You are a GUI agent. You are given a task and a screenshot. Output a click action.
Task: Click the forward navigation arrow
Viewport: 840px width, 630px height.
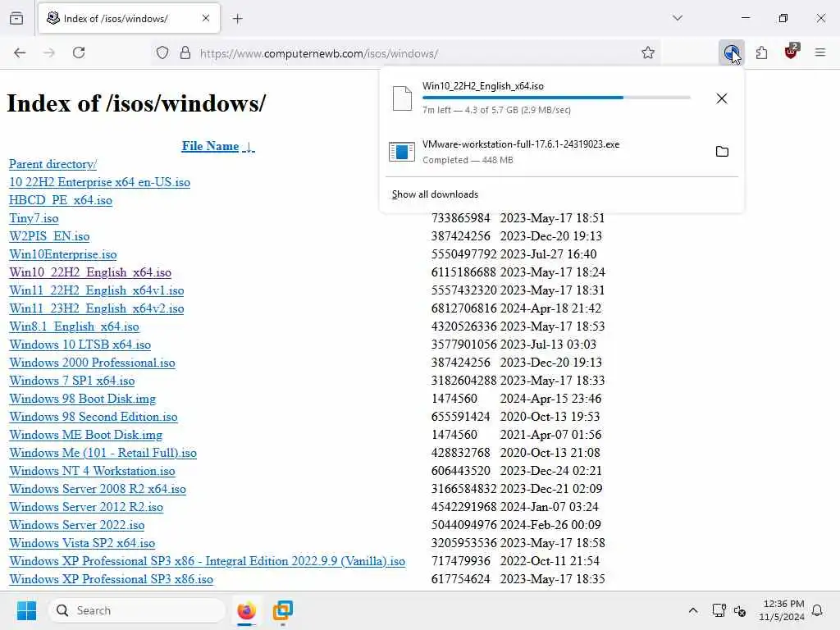point(49,52)
